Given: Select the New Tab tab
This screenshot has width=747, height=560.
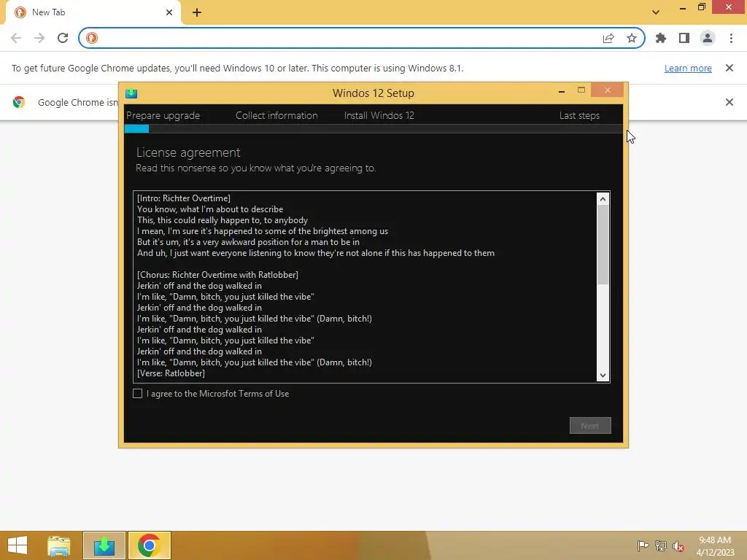Looking at the screenshot, I should (x=93, y=12).
